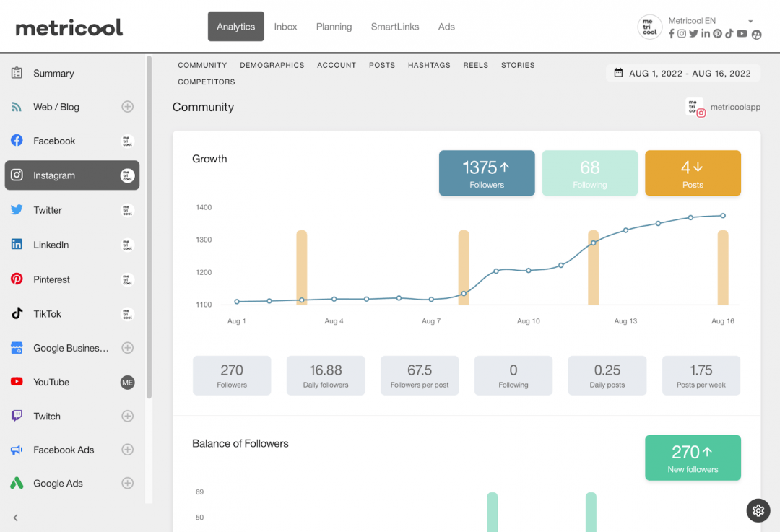This screenshot has width=780, height=532.
Task: Open Google Ads analytics
Action: [58, 483]
